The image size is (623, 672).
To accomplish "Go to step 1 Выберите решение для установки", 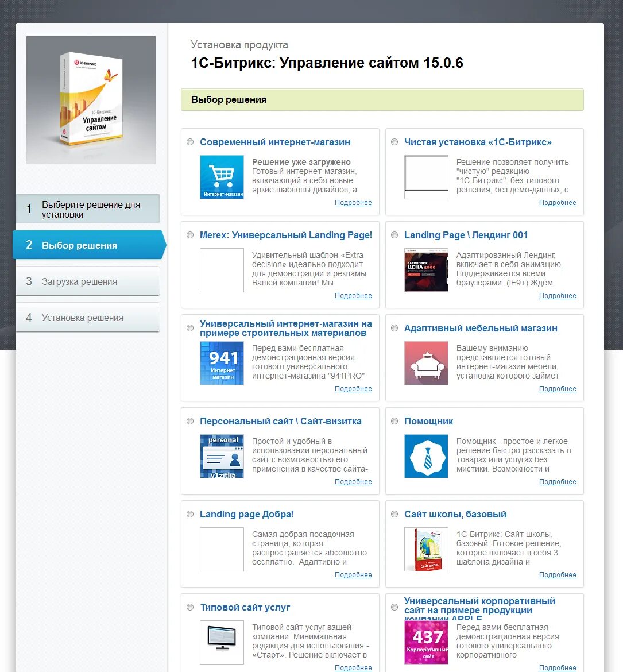I will pyautogui.click(x=88, y=208).
